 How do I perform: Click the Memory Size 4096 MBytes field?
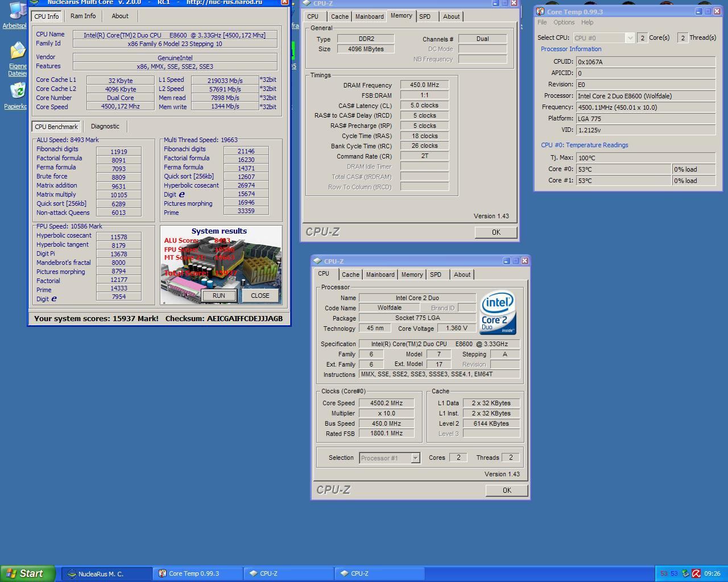point(366,49)
